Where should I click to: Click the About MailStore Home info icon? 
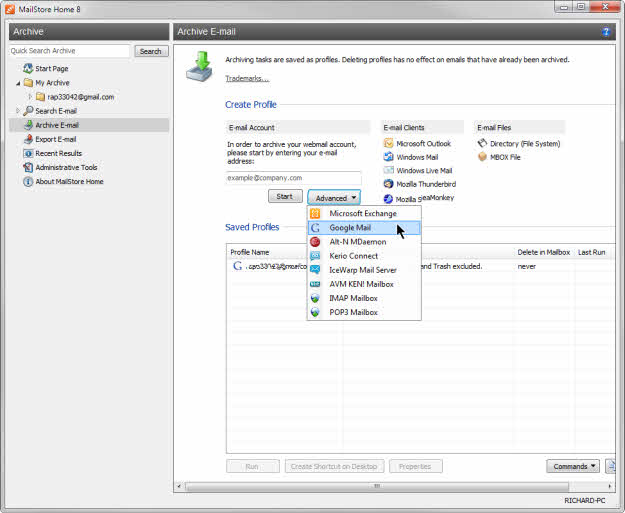click(x=28, y=181)
